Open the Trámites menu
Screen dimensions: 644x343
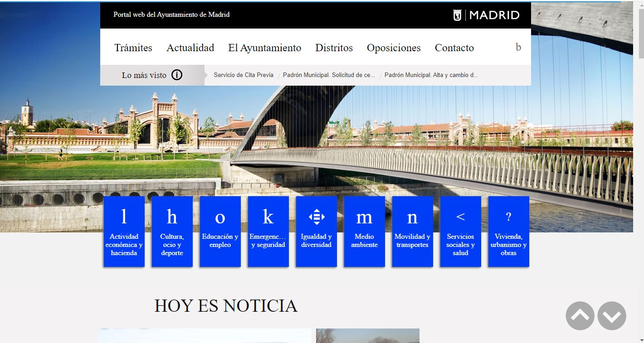(133, 48)
